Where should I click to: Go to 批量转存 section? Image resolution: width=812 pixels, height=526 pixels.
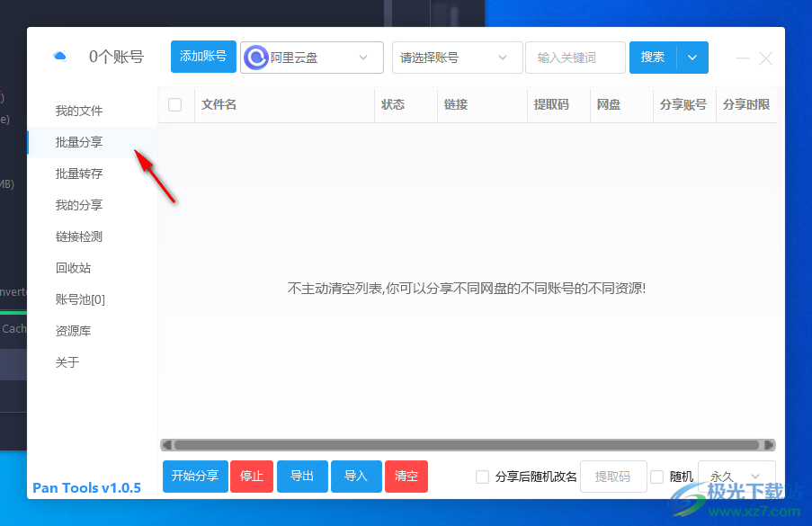coord(79,174)
